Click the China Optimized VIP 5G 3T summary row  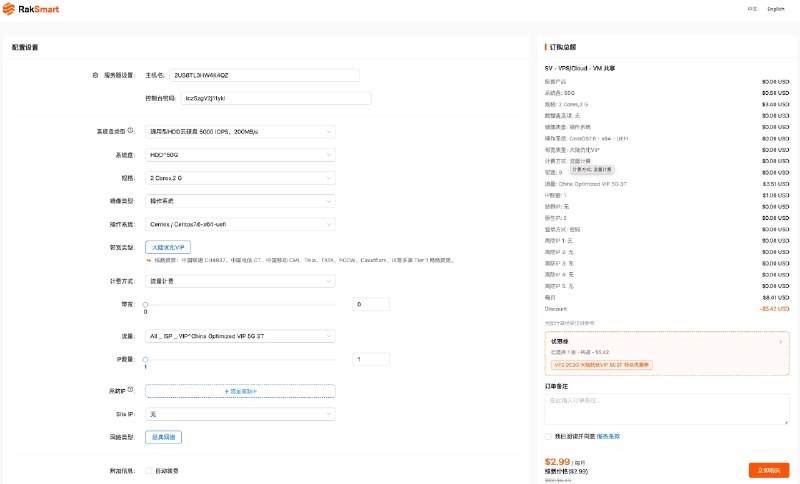tap(586, 184)
